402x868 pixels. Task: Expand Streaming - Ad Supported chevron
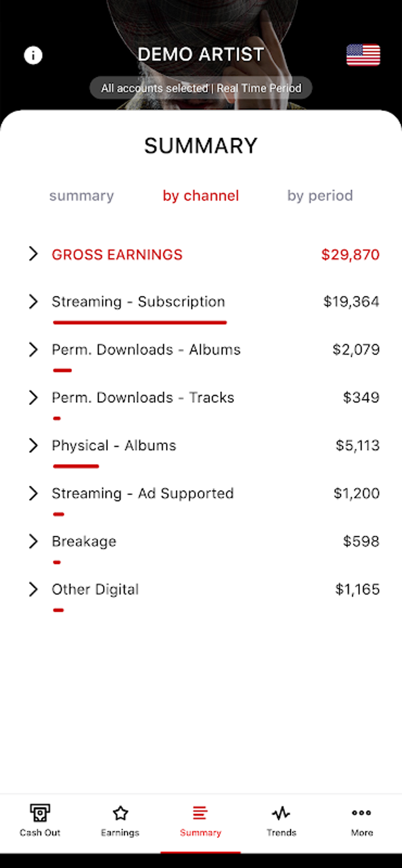[33, 493]
